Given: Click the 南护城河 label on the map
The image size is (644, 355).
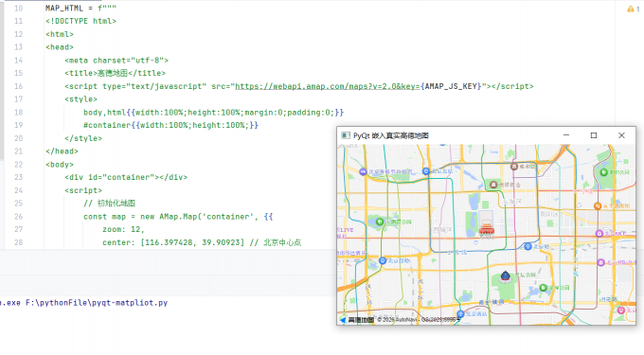Looking at the screenshot, I should [492, 302].
